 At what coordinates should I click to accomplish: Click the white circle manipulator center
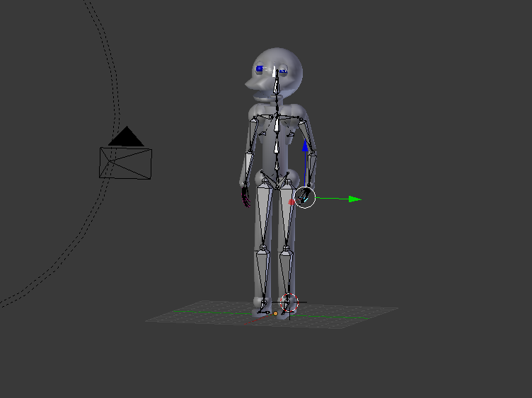pyautogui.click(x=305, y=197)
